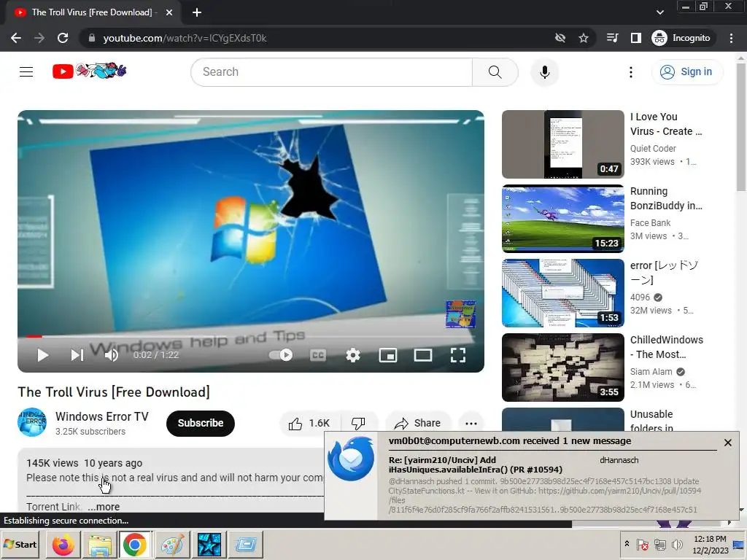Image resolution: width=747 pixels, height=560 pixels.
Task: Click Quiet Coder channel name
Action: 653,149
